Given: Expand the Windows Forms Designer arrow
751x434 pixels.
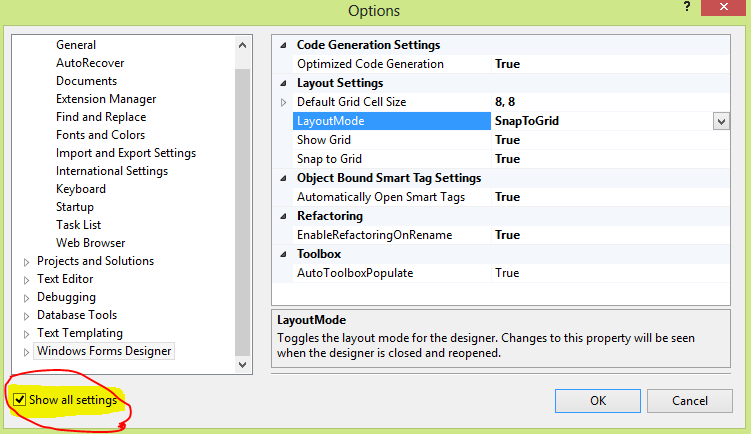Looking at the screenshot, I should pyautogui.click(x=26, y=352).
